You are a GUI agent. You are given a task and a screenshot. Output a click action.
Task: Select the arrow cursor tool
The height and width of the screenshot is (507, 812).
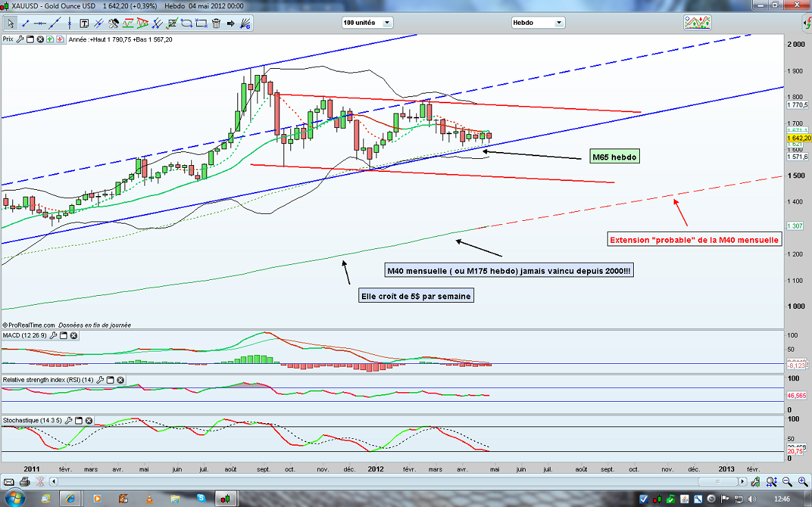pyautogui.click(x=10, y=23)
